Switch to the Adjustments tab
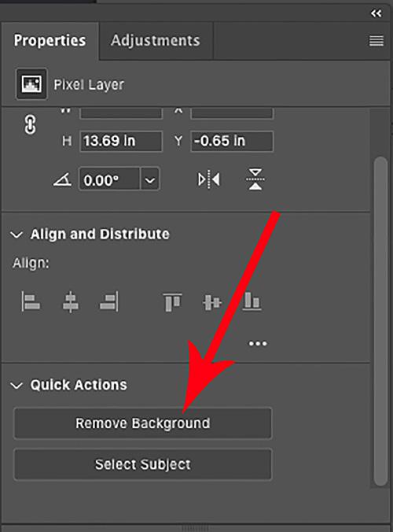 tap(156, 41)
